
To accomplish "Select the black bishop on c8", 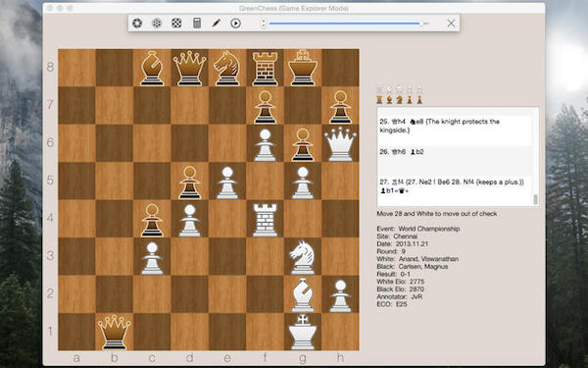I will pyautogui.click(x=152, y=68).
